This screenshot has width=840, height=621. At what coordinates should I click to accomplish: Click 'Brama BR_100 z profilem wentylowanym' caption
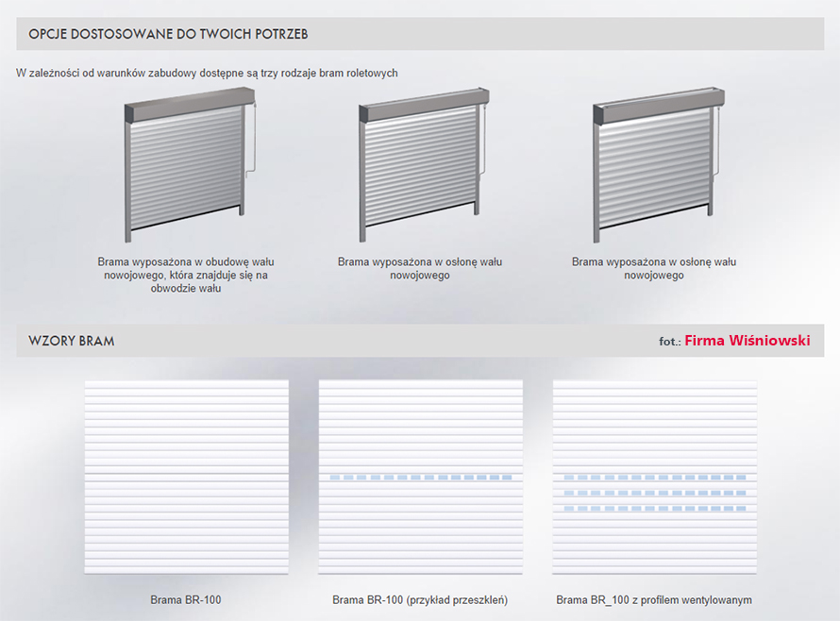click(x=654, y=599)
